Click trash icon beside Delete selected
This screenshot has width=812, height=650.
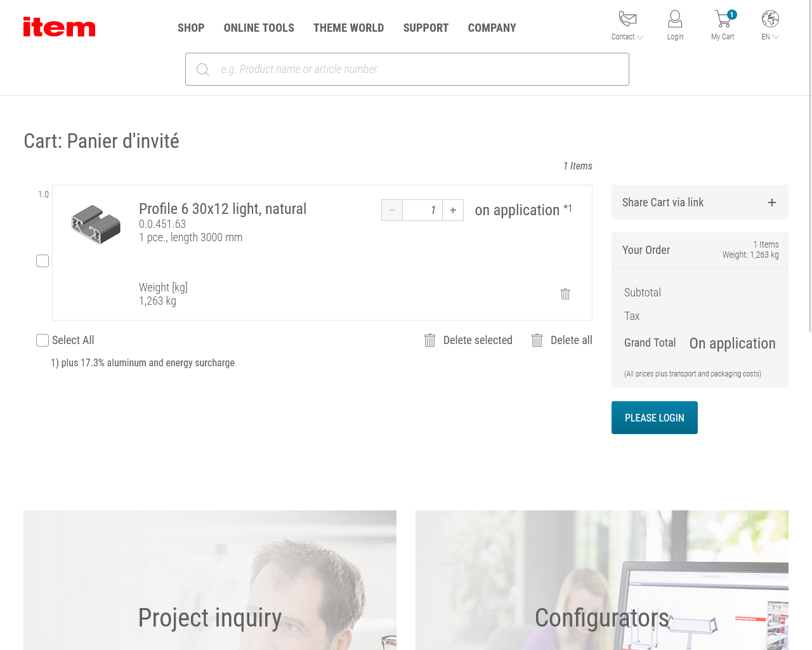click(x=429, y=340)
